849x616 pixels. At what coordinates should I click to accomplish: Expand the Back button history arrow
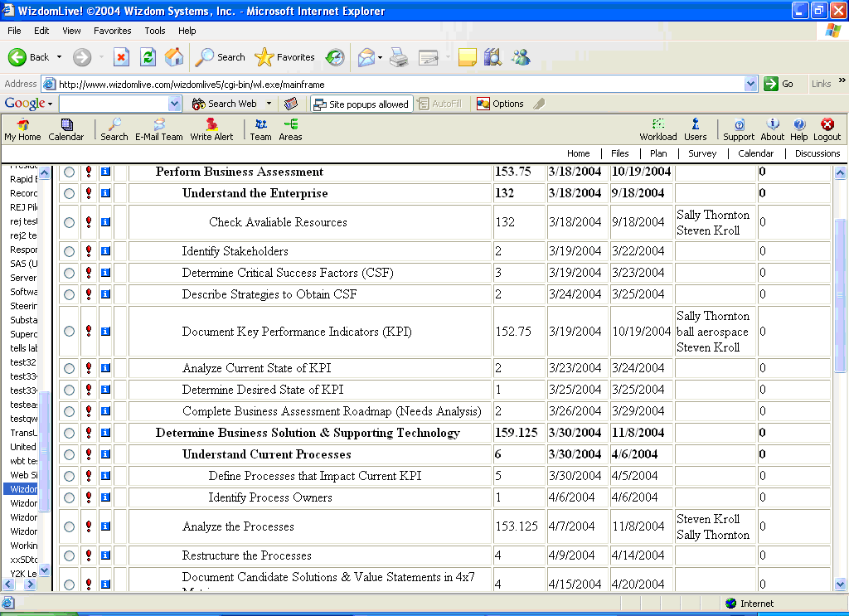tap(59, 57)
